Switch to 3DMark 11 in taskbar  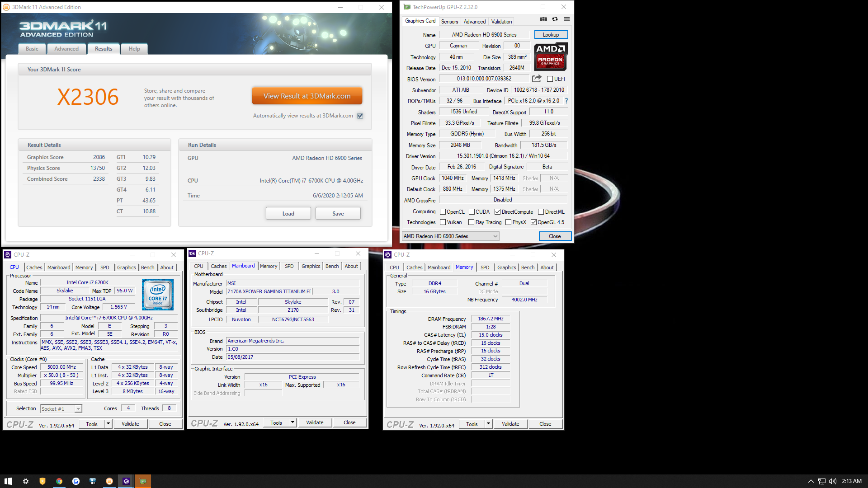click(x=109, y=481)
